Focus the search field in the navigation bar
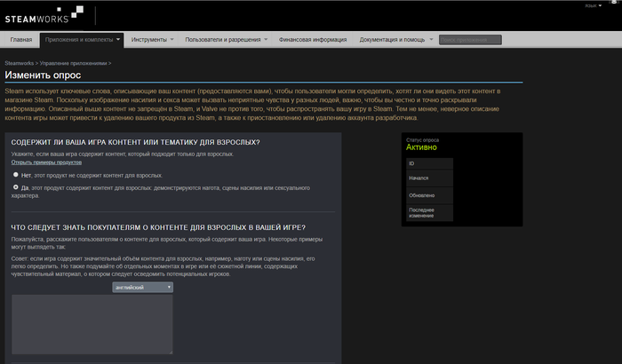 coord(470,40)
